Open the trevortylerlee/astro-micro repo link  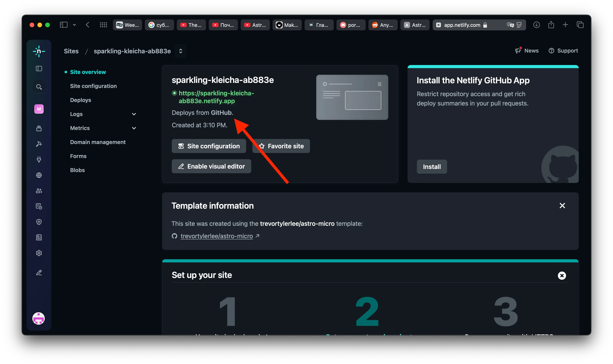coord(217,236)
